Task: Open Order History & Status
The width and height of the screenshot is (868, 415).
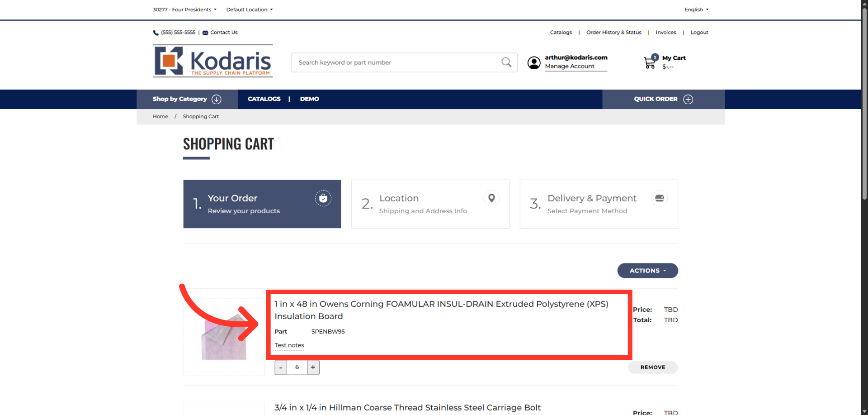Action: pyautogui.click(x=614, y=33)
